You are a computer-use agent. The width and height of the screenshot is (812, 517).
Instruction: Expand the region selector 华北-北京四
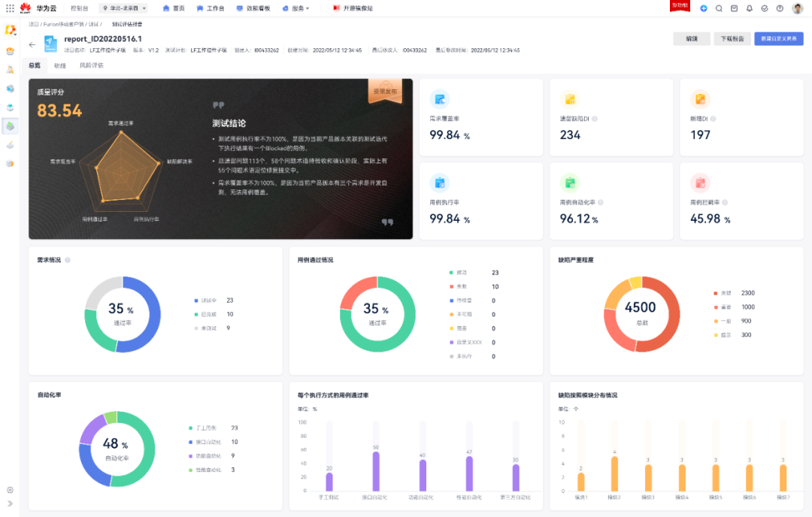coord(124,8)
